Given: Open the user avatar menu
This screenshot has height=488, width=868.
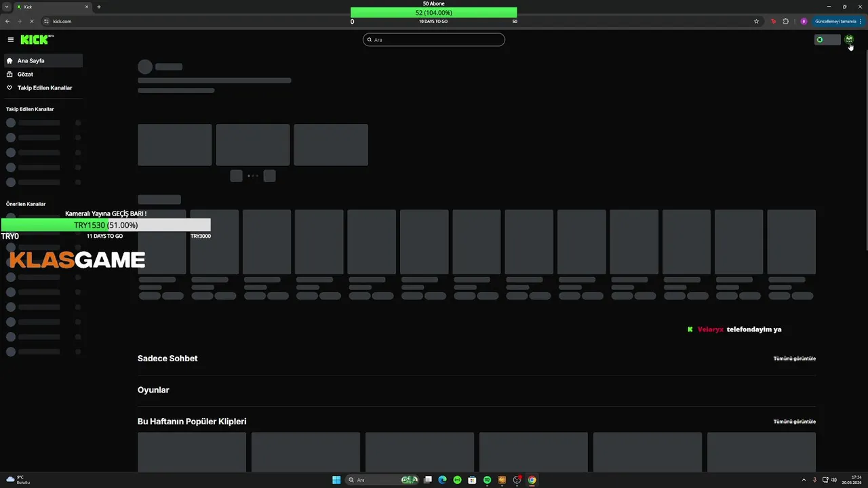Looking at the screenshot, I should tap(849, 39).
